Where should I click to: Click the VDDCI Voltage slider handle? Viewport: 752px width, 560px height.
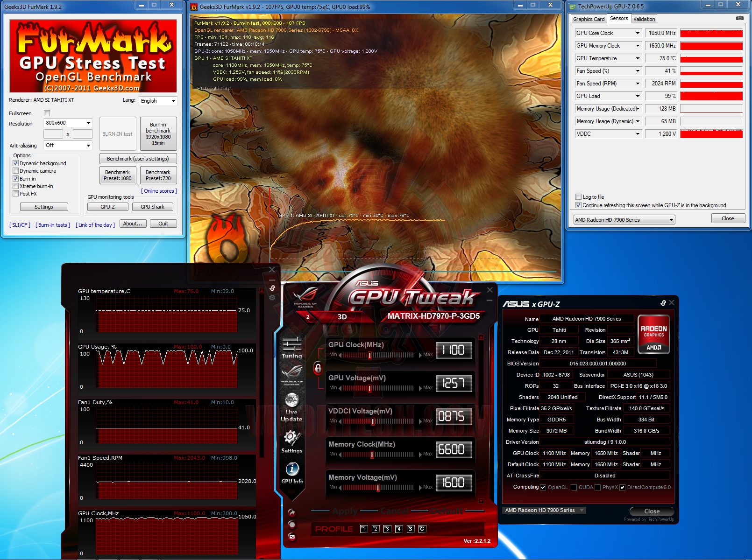click(373, 421)
